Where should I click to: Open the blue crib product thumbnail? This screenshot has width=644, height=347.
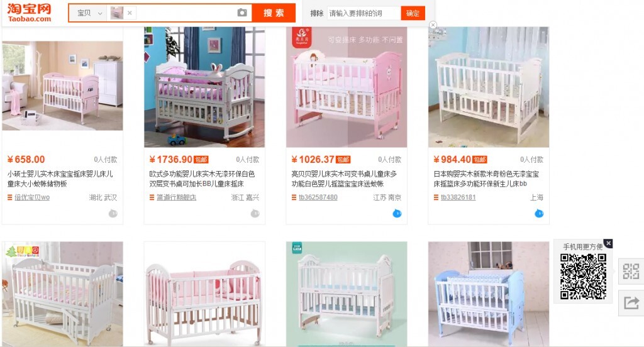click(488, 294)
